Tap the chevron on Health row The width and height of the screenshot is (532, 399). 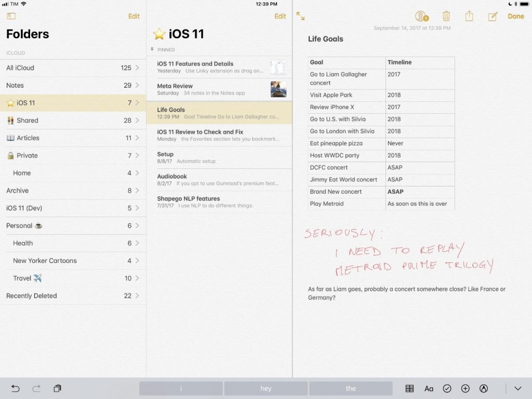pyautogui.click(x=137, y=243)
